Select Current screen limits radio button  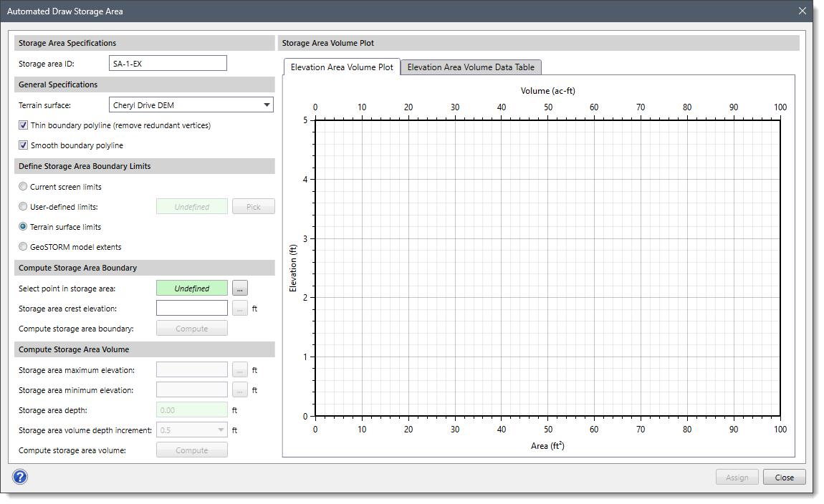tap(24, 187)
